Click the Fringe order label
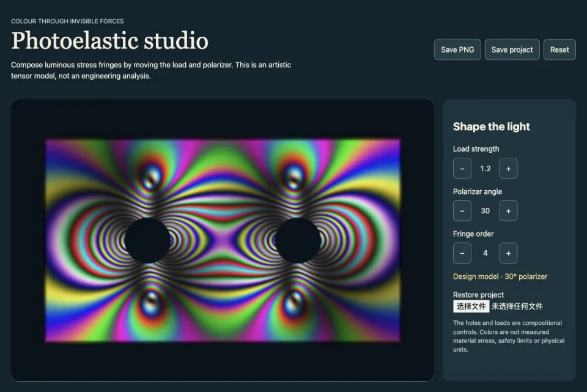587x392 pixels. pyautogui.click(x=473, y=234)
